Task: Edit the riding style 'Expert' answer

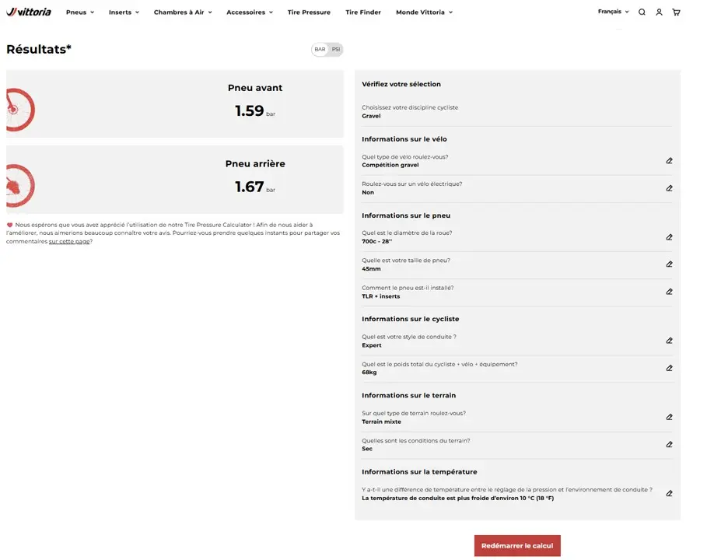Action: coord(669,341)
